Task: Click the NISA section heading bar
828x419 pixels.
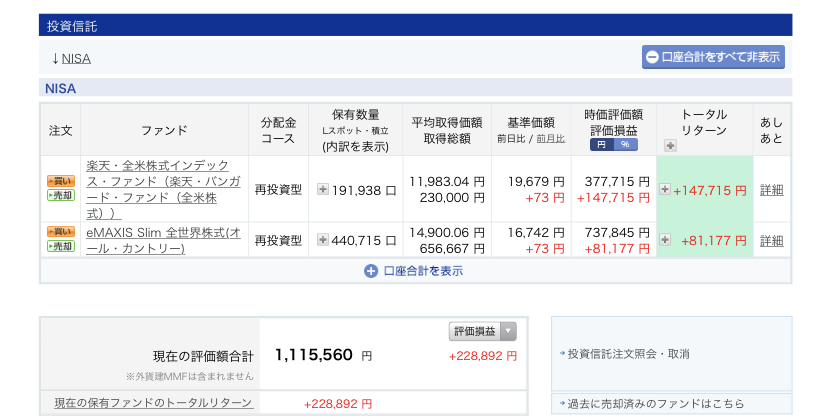Action: click(416, 88)
